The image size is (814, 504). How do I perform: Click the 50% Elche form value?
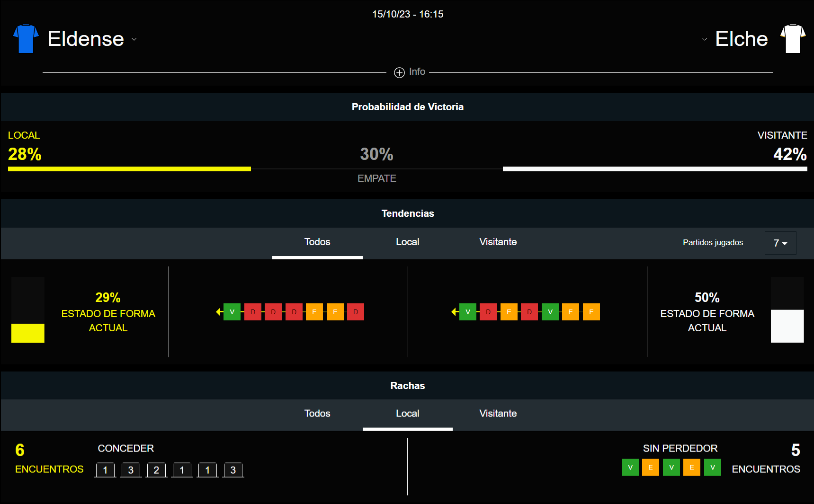(707, 298)
